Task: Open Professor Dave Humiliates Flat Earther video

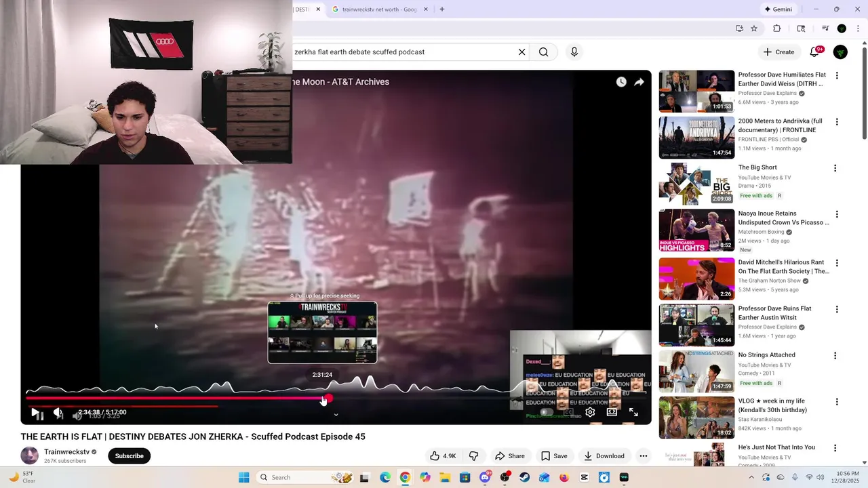Action: tap(782, 79)
